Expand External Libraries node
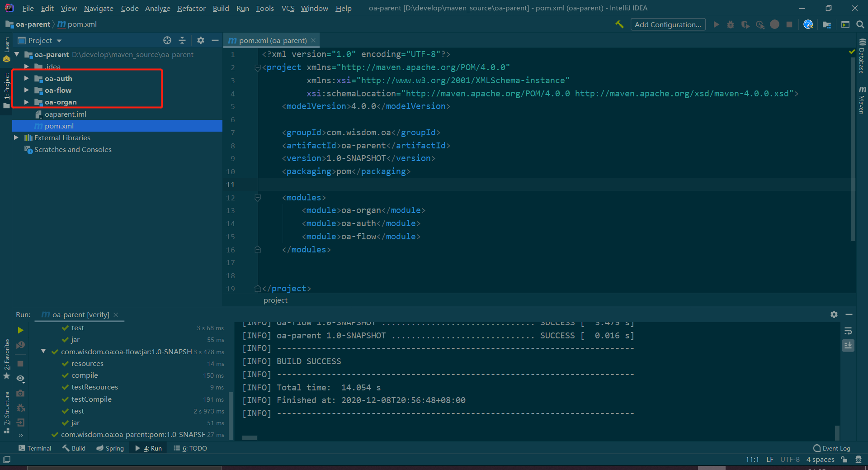 click(16, 138)
